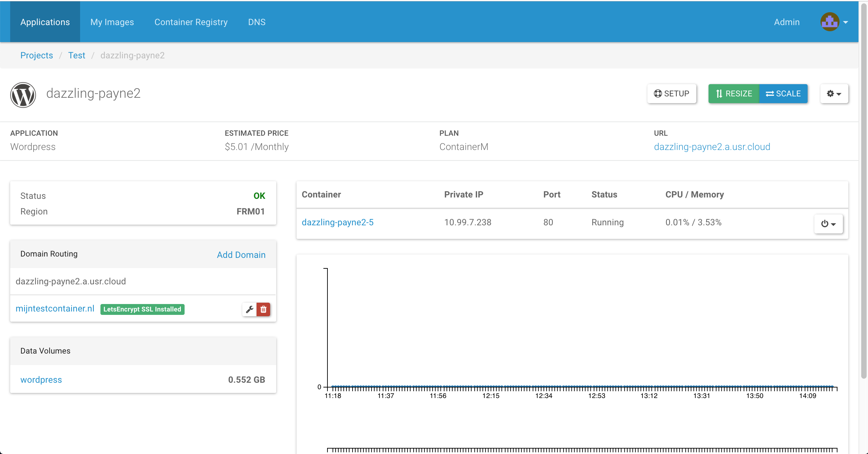The image size is (868, 454).
Task: Click the 12:15 marker on the chart axis
Action: tap(491, 396)
